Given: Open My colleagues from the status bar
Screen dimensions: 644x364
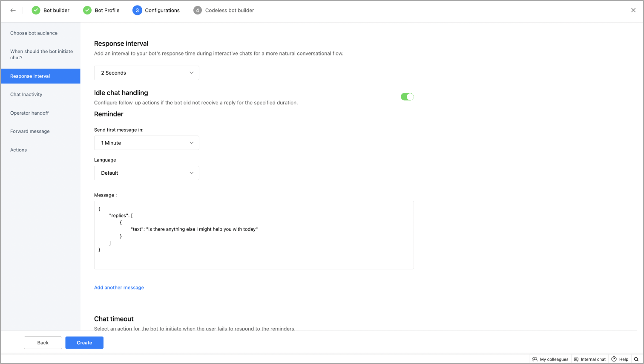Looking at the screenshot, I should (x=550, y=359).
